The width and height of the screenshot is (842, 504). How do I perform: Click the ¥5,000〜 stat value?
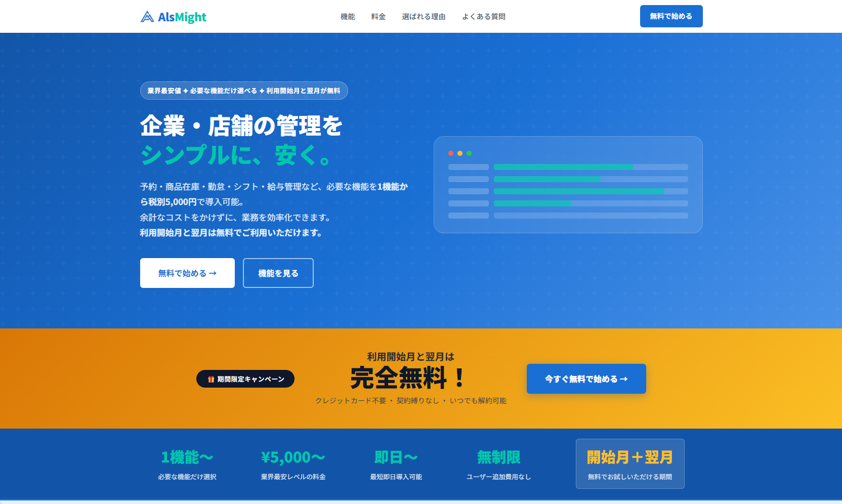click(x=293, y=457)
